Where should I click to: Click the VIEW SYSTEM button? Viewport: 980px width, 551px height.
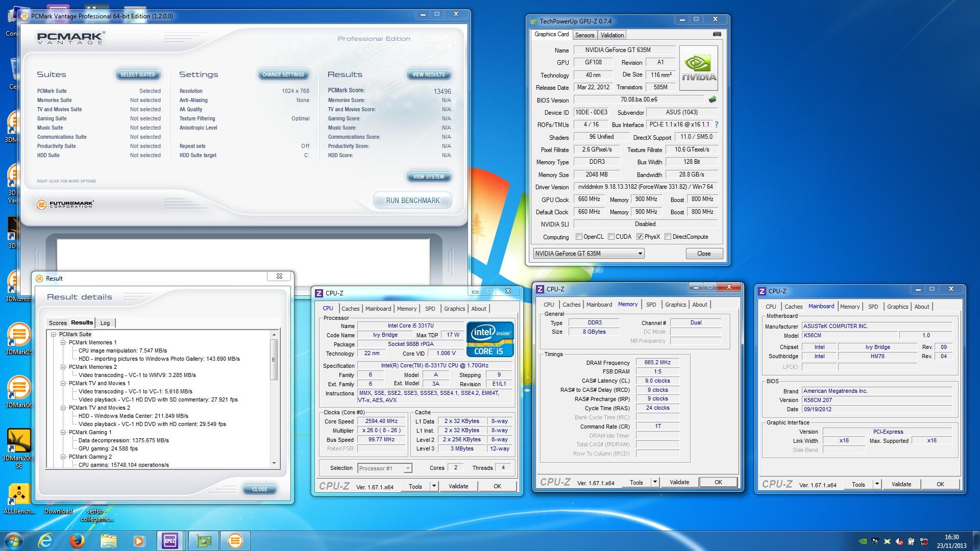coord(429,177)
